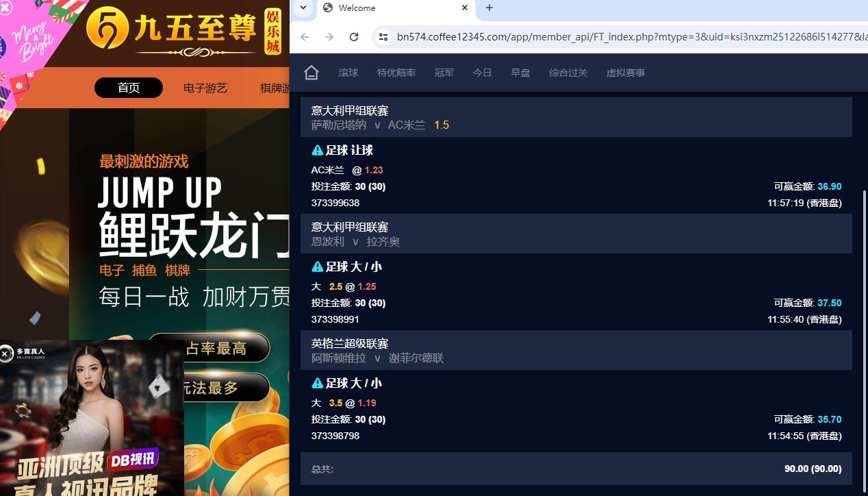868x496 pixels.
Task: Click timestamp 11:55:40 (香港盘)
Action: pos(805,319)
